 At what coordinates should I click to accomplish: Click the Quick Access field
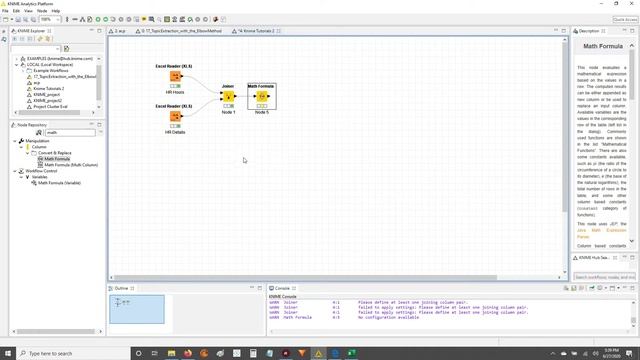click(625, 19)
